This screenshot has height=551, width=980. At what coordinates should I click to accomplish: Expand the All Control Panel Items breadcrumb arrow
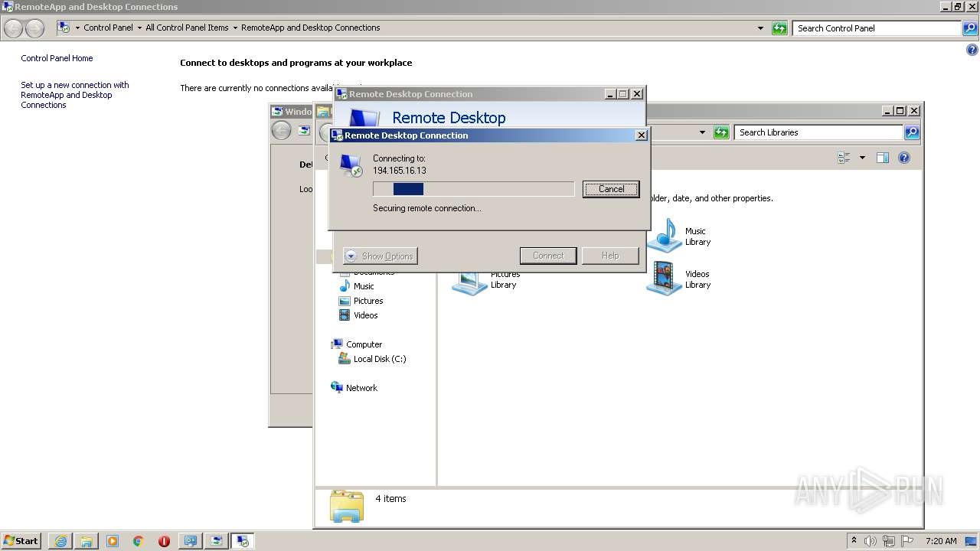pyautogui.click(x=235, y=28)
